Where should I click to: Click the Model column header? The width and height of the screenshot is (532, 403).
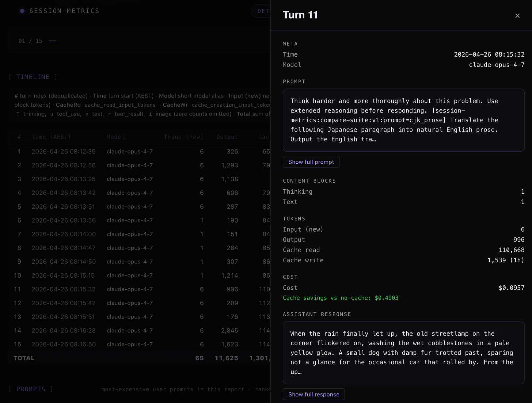[115, 137]
